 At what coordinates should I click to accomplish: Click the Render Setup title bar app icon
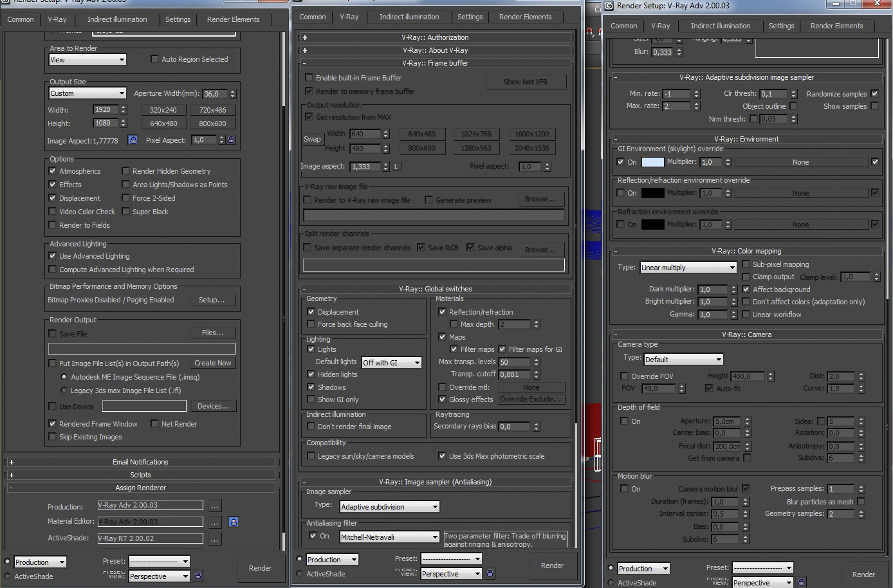point(609,6)
